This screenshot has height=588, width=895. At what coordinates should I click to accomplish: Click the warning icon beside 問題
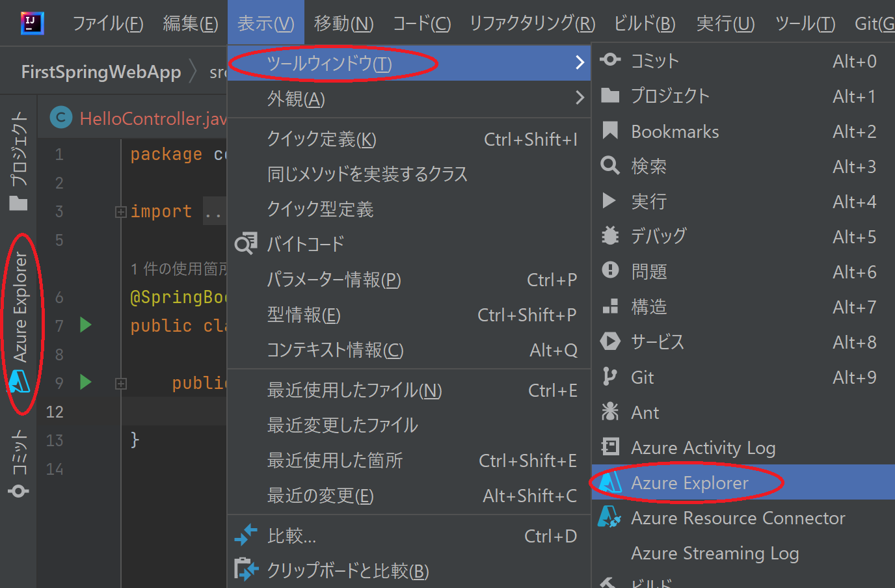pyautogui.click(x=610, y=270)
